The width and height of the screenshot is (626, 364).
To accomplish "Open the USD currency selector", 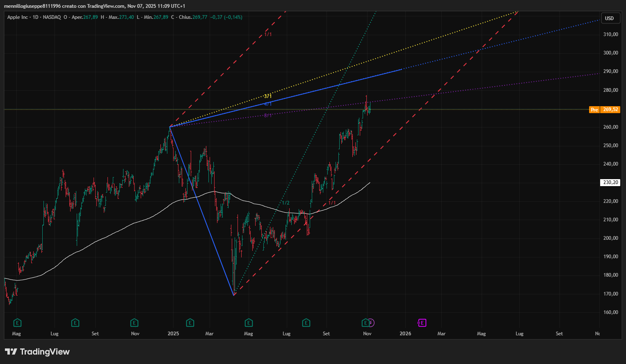I will [610, 18].
